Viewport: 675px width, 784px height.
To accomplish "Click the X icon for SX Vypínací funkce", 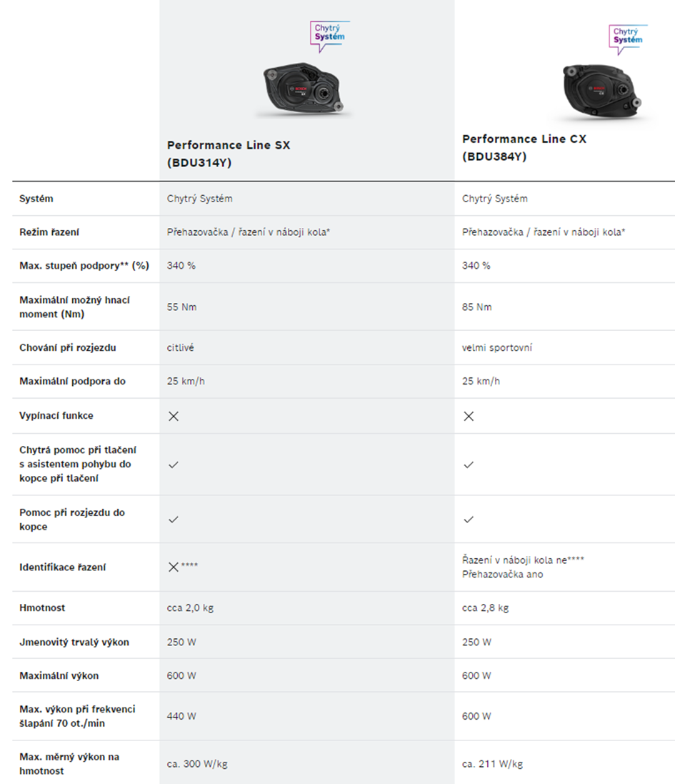I will point(174,416).
